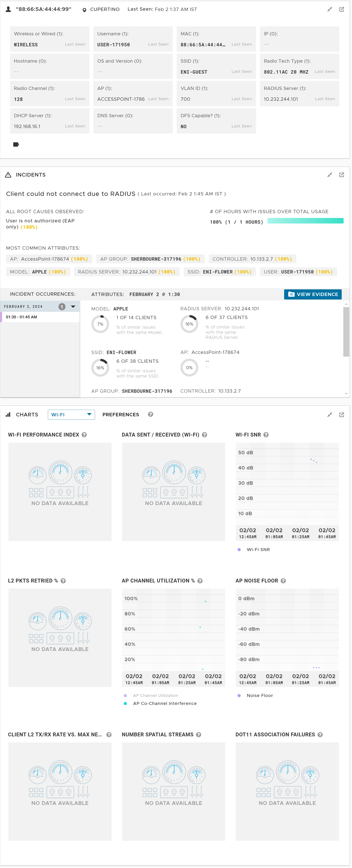Show help for L2 Pkts Retried %
The width and height of the screenshot is (352, 868).
point(63,581)
